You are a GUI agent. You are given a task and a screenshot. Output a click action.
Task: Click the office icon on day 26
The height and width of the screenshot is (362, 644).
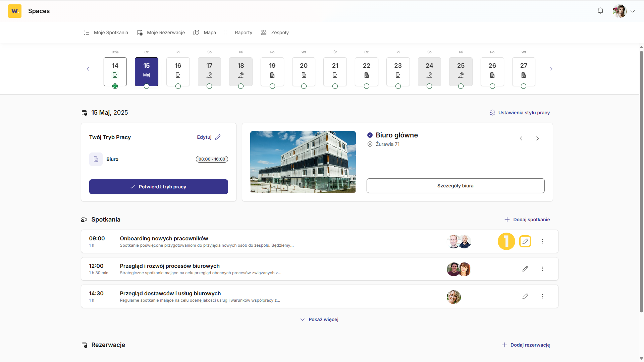[492, 75]
